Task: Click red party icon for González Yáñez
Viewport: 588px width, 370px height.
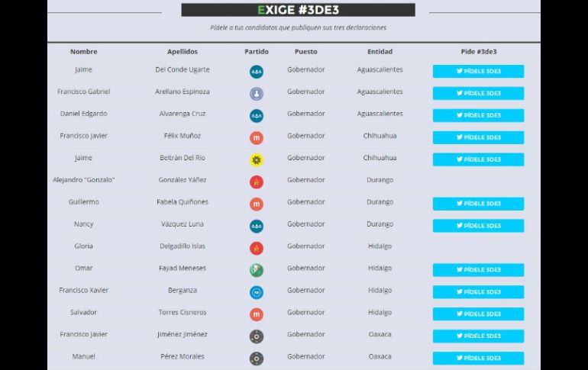Action: [257, 182]
